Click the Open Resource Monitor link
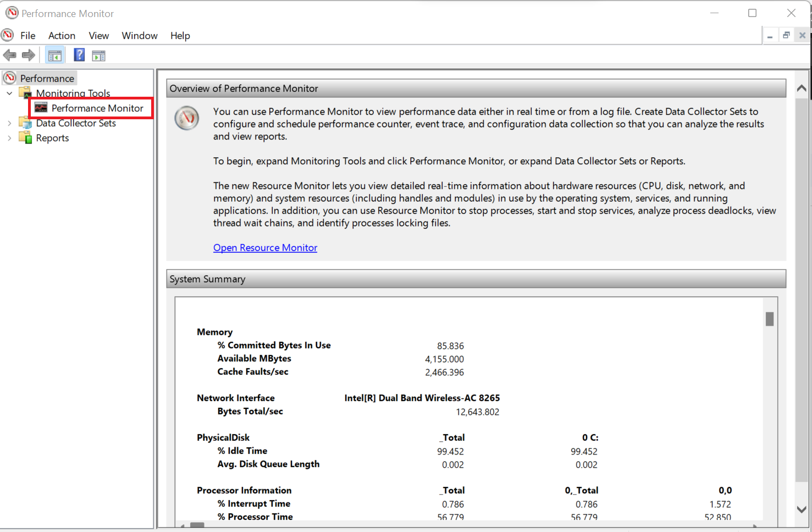 pyautogui.click(x=265, y=248)
